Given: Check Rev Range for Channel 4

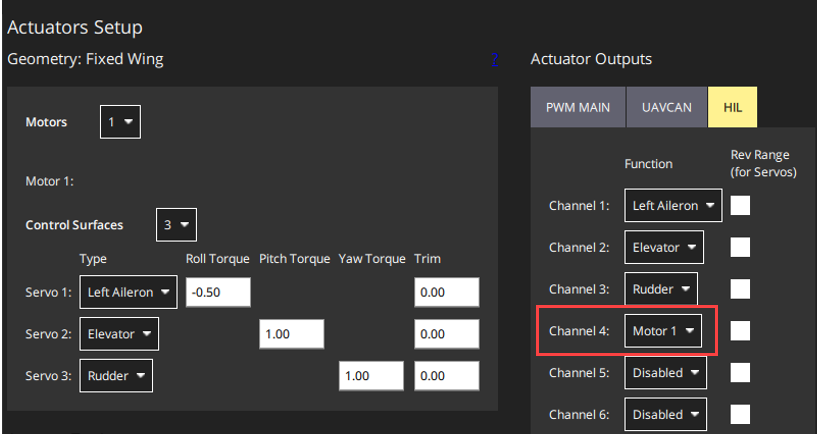Looking at the screenshot, I should 740,331.
